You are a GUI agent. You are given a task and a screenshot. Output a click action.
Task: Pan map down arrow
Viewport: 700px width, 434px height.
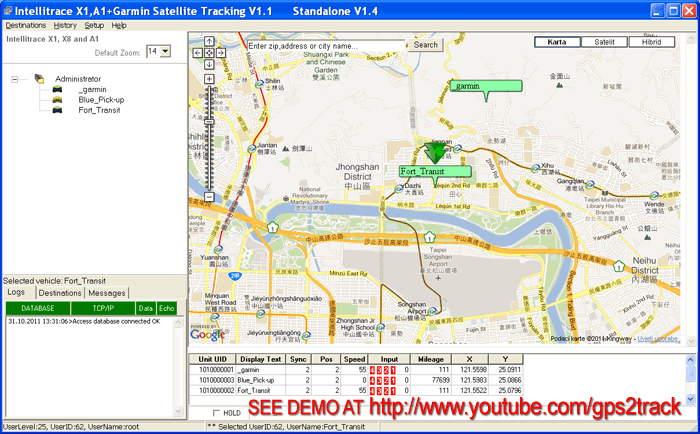[209, 64]
